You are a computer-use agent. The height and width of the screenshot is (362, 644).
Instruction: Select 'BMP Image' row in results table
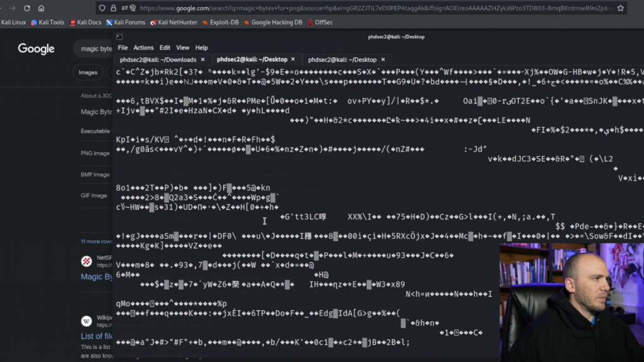pyautogui.click(x=96, y=175)
